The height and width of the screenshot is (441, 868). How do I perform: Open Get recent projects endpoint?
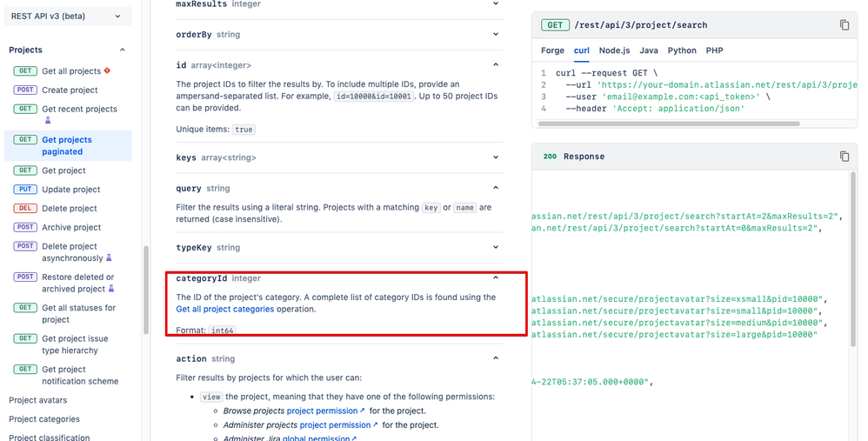(80, 109)
